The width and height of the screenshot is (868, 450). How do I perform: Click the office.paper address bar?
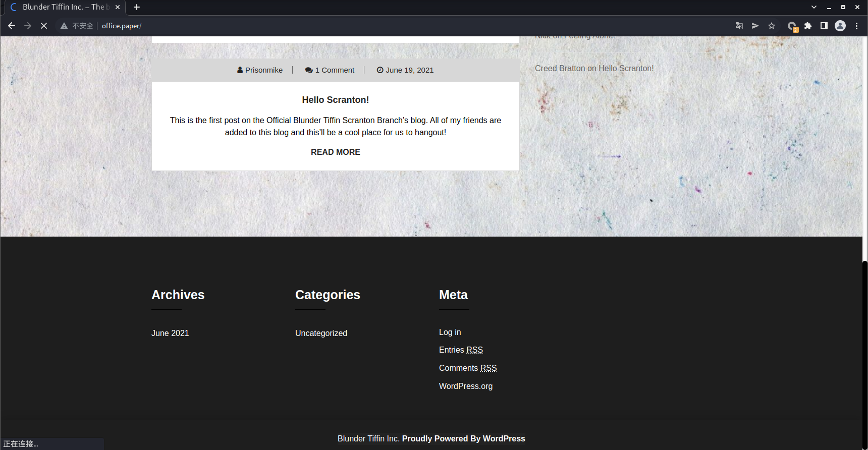(122, 26)
